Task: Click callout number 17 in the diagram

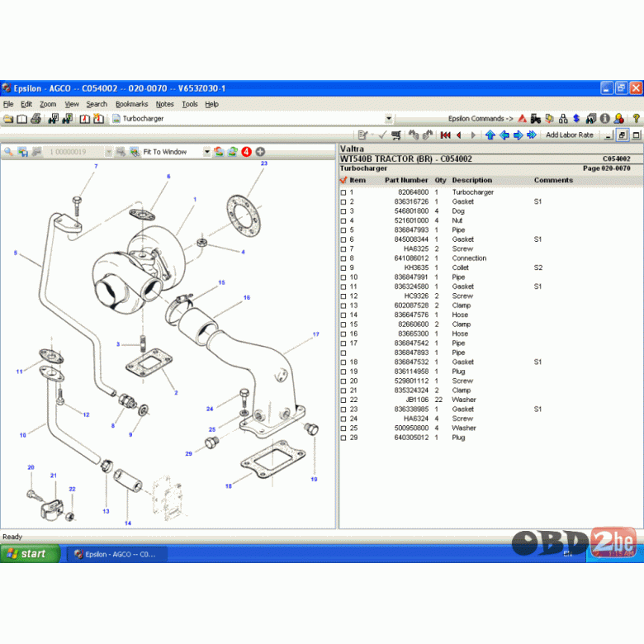Action: [x=316, y=334]
